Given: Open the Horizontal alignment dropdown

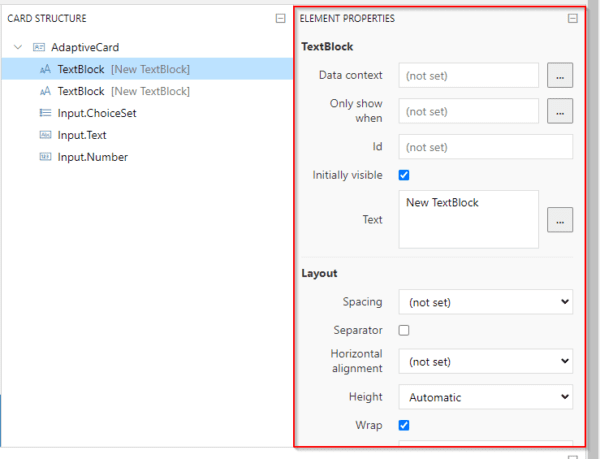Looking at the screenshot, I should 485,361.
